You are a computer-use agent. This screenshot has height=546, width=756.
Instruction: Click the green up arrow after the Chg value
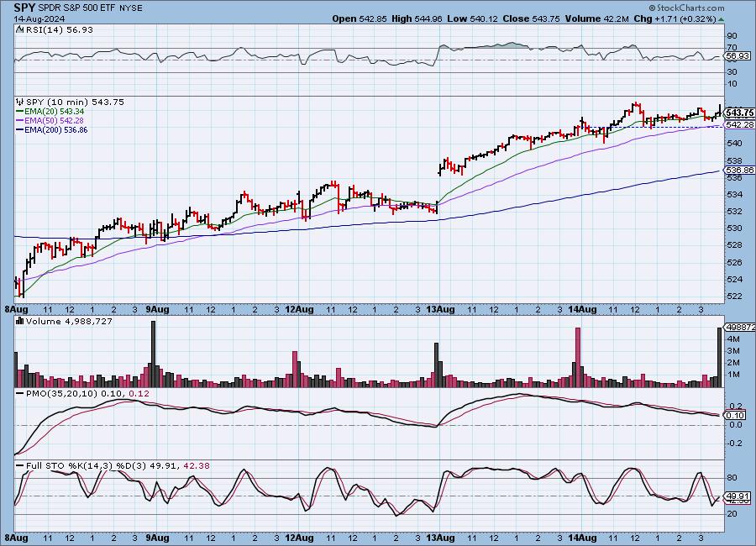721,19
